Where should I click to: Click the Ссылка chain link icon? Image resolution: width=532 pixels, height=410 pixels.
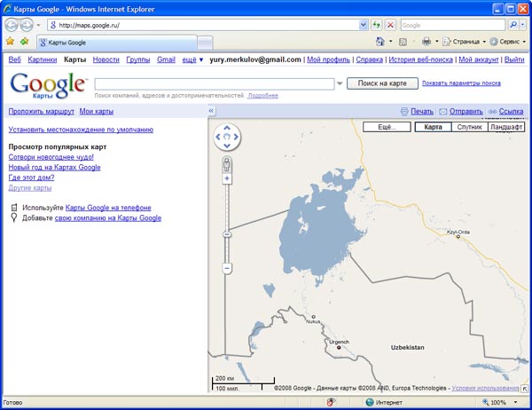492,112
